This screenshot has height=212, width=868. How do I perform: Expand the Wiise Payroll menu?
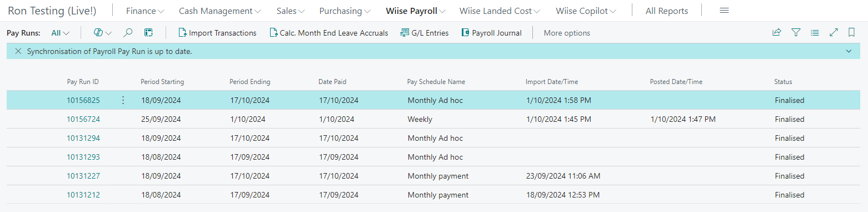point(416,11)
